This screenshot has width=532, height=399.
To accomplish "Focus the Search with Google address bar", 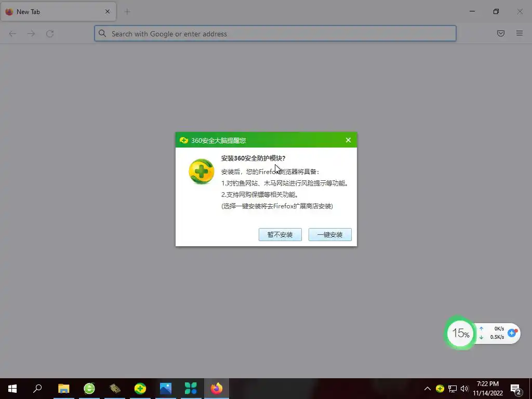I will tap(275, 34).
